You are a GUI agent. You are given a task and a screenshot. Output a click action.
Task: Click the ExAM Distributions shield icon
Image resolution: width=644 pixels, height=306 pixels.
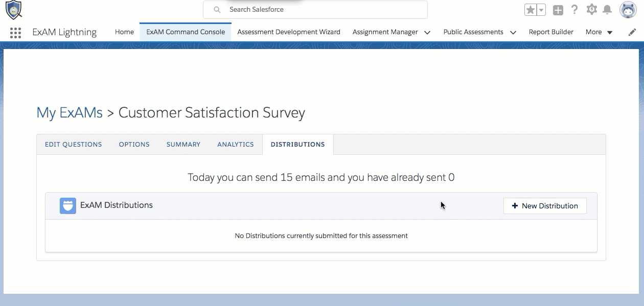coord(68,206)
